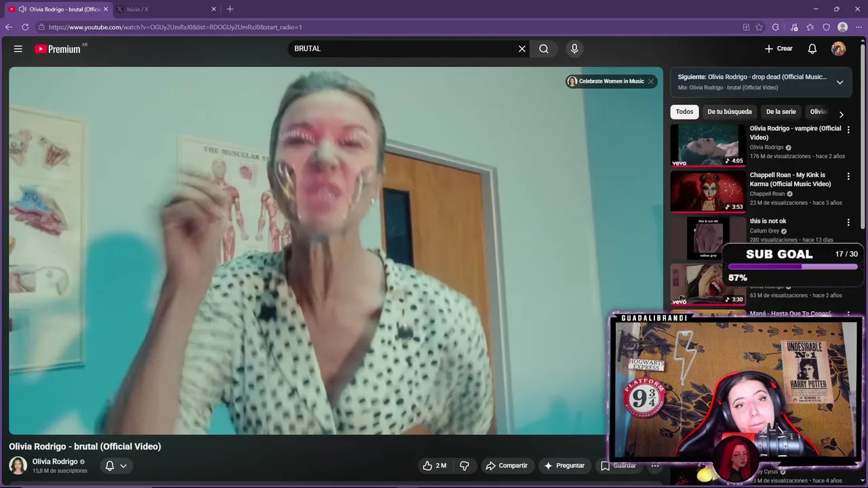Open options for My Kink is Karma
The width and height of the screenshot is (868, 488).
point(848,176)
